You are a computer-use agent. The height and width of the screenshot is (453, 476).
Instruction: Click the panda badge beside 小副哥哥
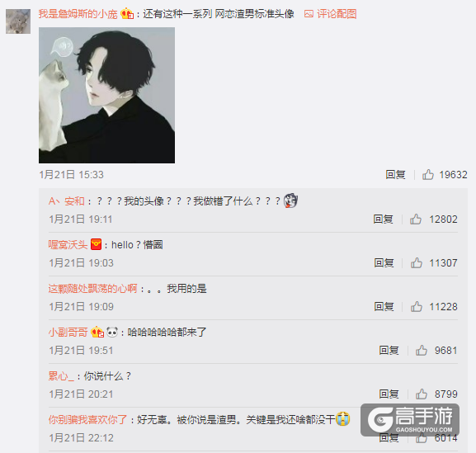coord(112,332)
